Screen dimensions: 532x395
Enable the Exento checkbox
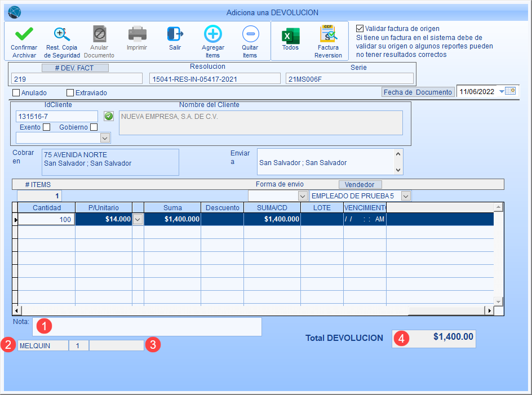46,127
